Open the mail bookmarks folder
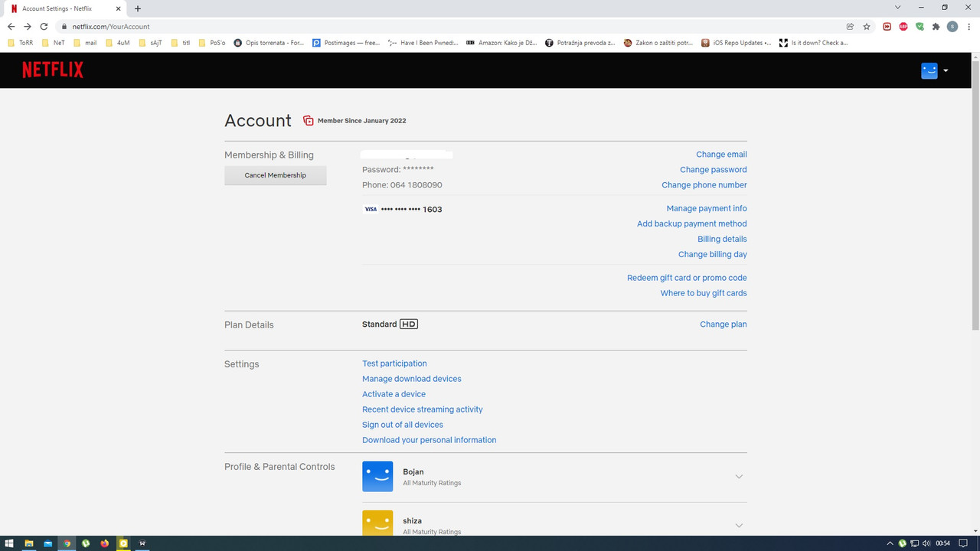The image size is (980, 551). pos(85,43)
